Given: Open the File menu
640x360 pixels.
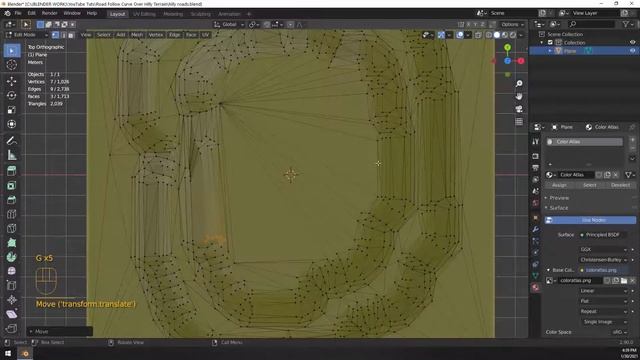Looking at the screenshot, I should (x=18, y=13).
